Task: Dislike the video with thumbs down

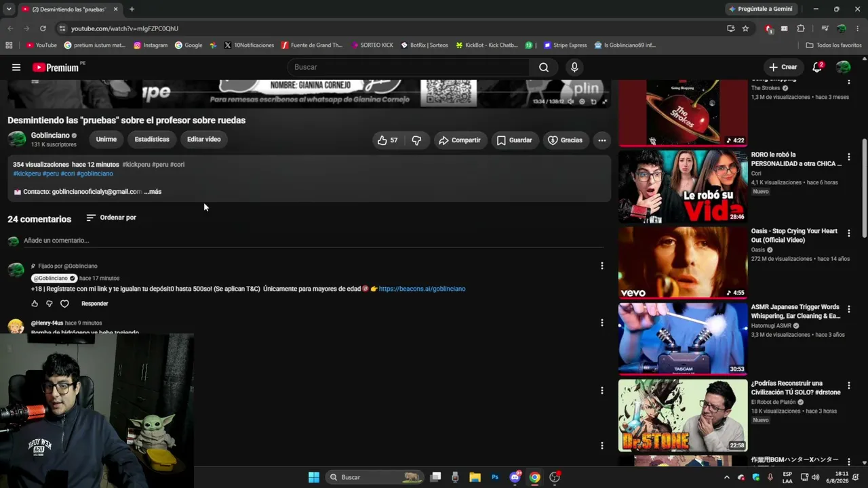Action: point(416,140)
